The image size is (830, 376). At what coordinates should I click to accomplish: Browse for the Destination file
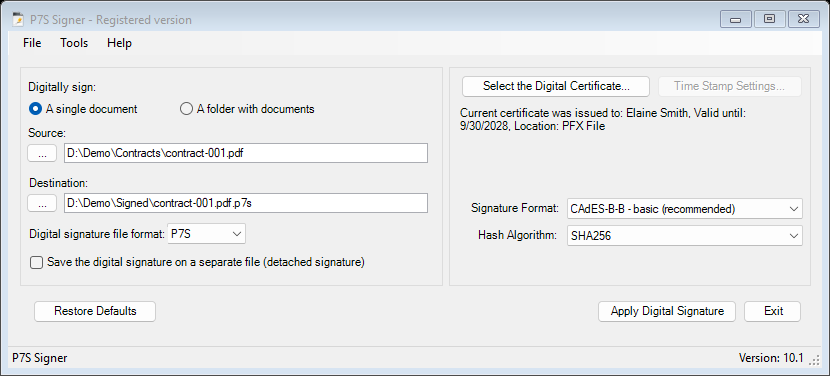[x=42, y=203]
